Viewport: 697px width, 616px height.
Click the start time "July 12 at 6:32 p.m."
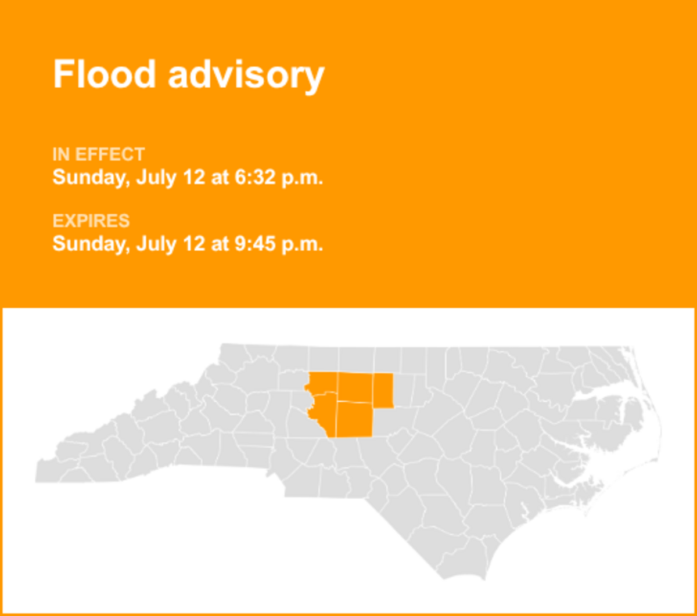[229, 177]
